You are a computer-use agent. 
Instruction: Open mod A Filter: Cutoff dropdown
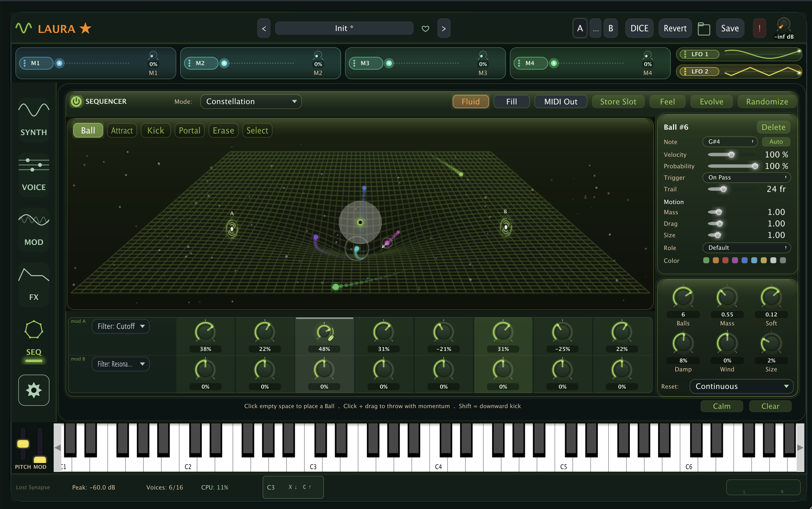120,326
